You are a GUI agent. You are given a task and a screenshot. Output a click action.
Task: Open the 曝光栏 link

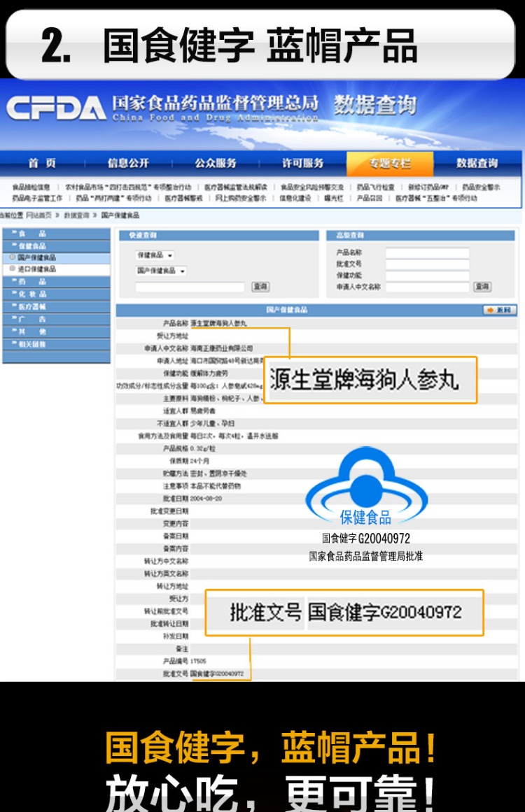[x=334, y=198]
